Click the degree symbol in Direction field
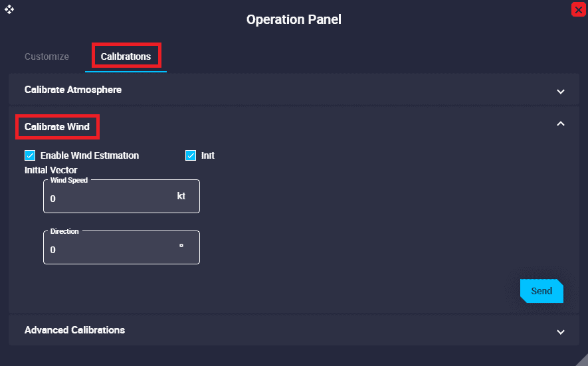 (x=181, y=246)
